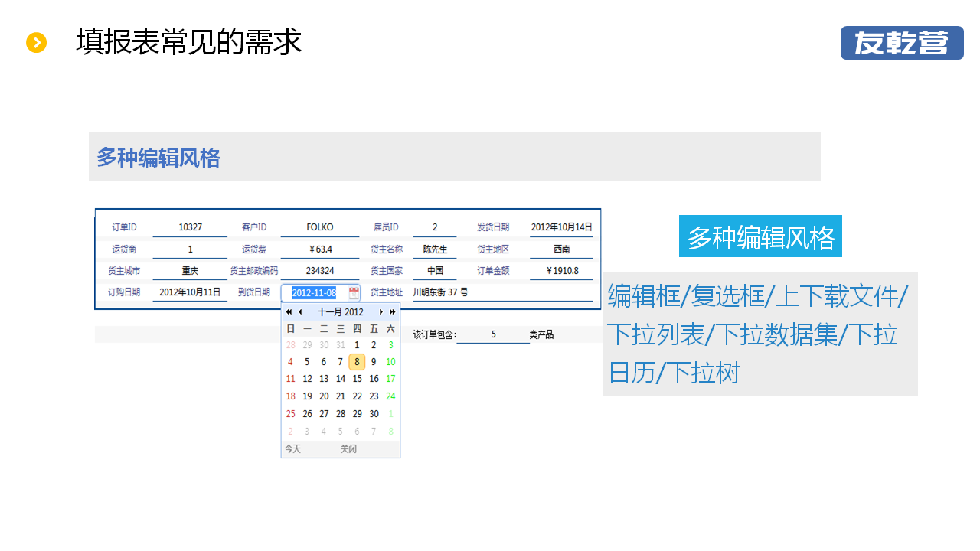Click the 订单ID field showing 10327

[190, 227]
